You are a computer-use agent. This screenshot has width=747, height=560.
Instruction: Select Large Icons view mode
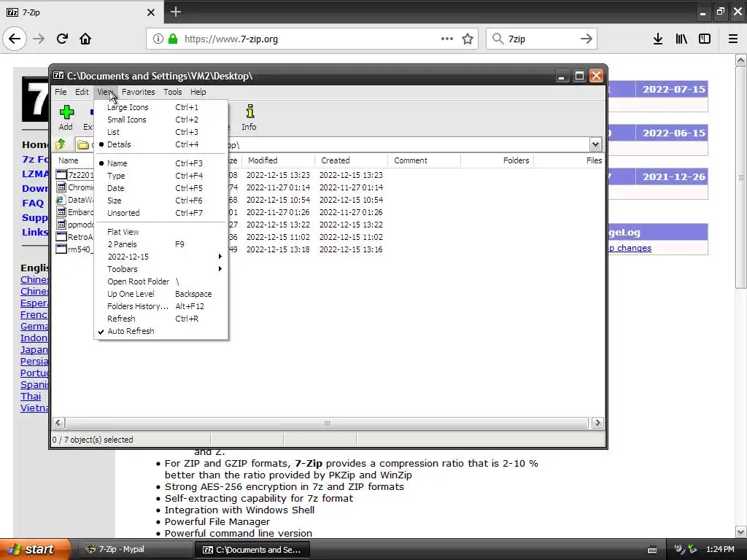161,107
